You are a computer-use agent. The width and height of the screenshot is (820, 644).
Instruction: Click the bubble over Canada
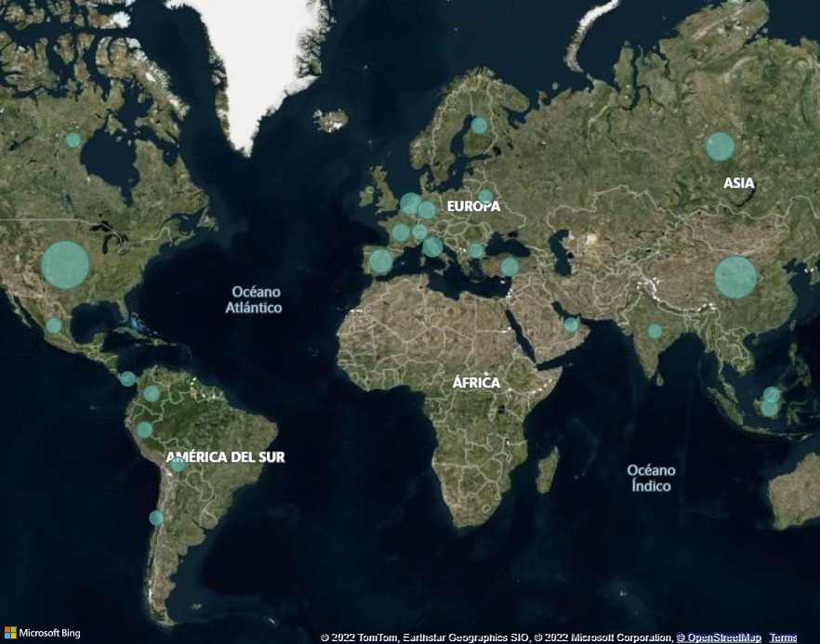(73, 140)
